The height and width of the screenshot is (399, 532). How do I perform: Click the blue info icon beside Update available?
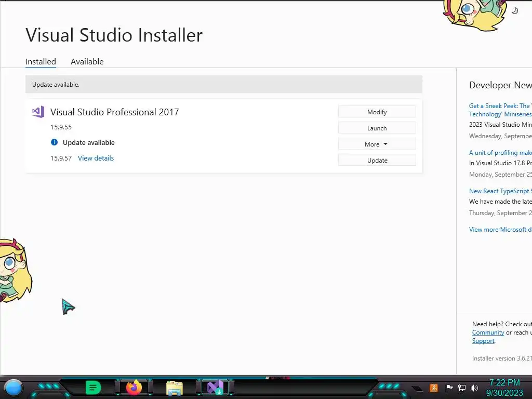pyautogui.click(x=54, y=142)
